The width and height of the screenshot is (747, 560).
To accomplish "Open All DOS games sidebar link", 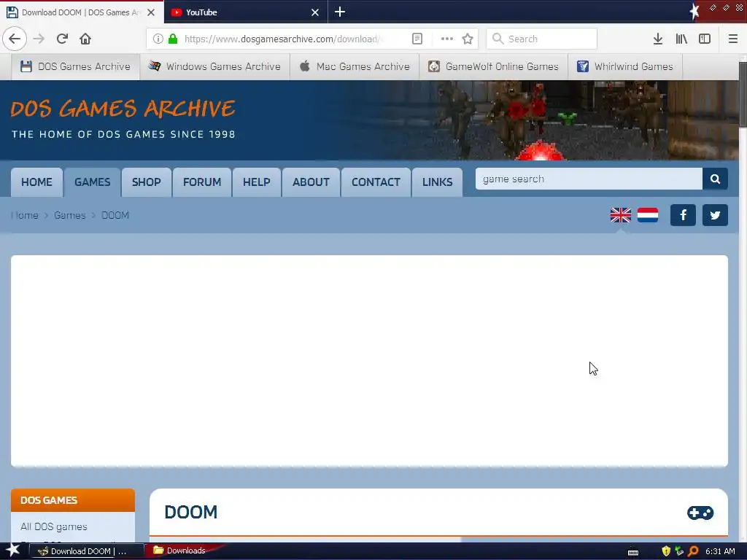I will point(54,526).
